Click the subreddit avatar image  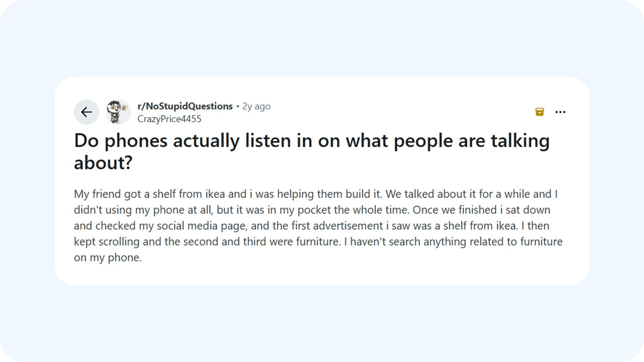[x=118, y=112]
